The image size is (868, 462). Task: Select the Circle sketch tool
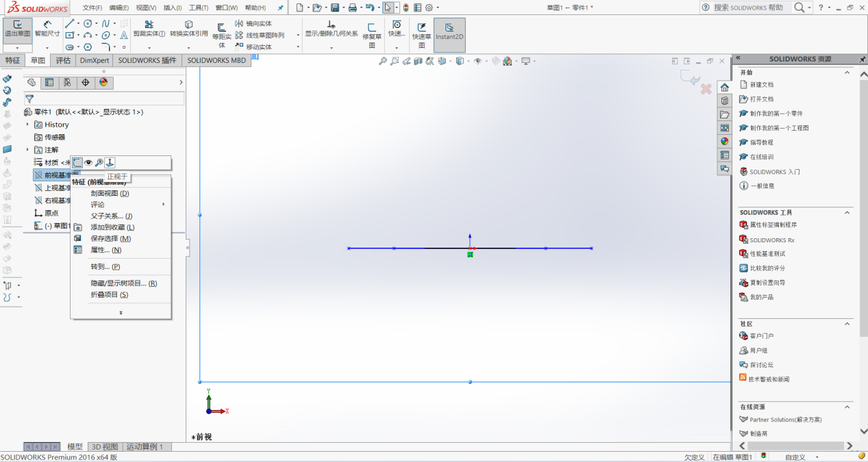pos(88,23)
